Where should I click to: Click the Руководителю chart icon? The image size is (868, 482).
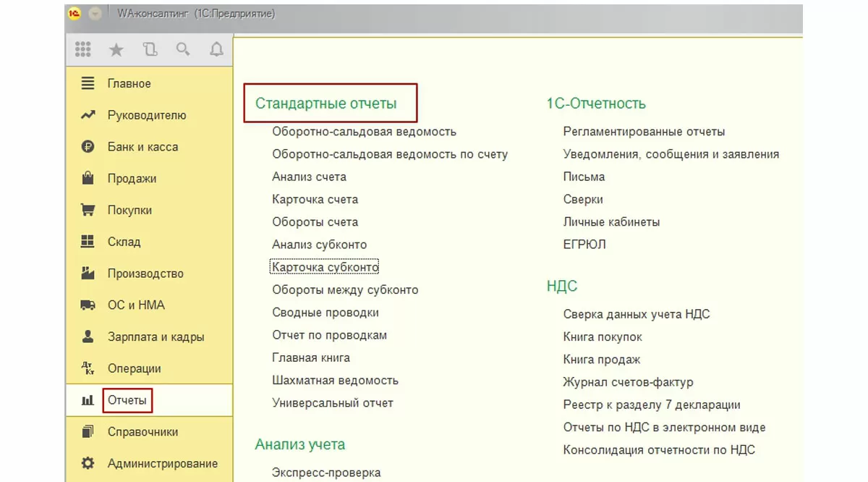click(x=88, y=115)
